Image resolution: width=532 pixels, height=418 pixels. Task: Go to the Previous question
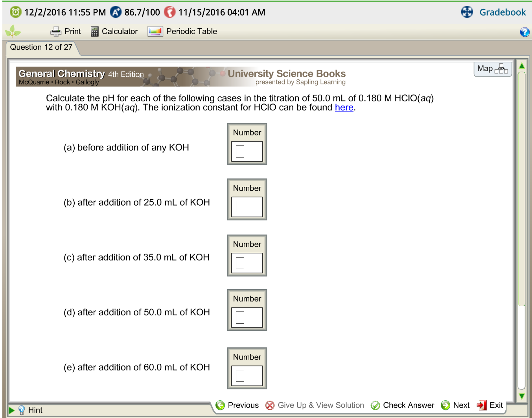pos(237,405)
